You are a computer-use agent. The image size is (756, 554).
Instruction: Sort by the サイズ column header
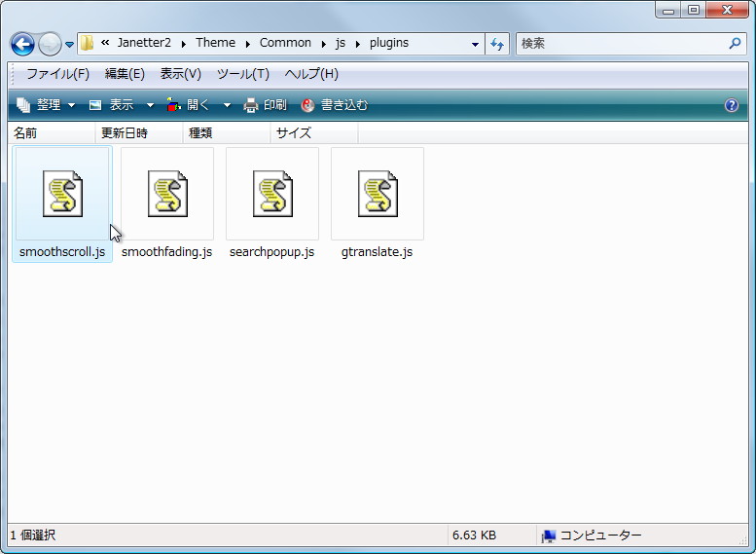click(314, 133)
